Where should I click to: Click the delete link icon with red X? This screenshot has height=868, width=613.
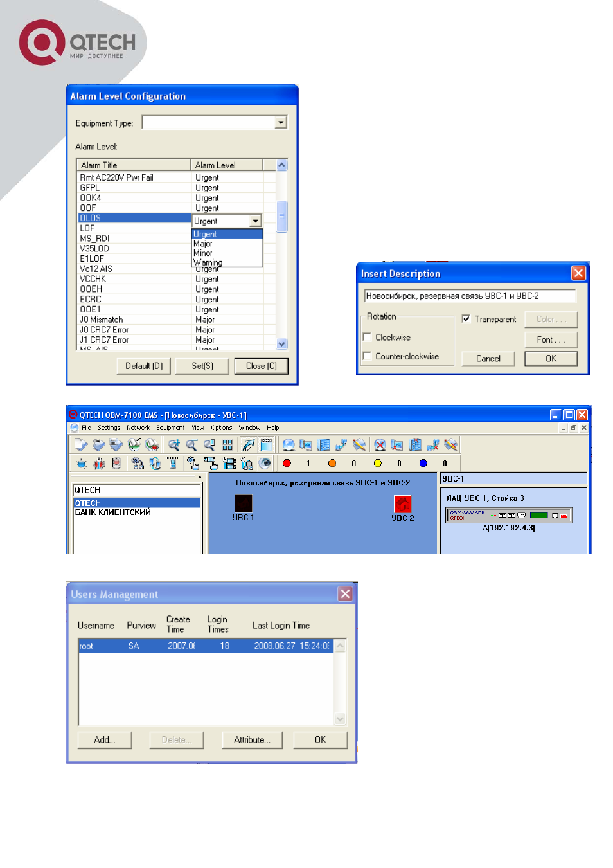(432, 444)
